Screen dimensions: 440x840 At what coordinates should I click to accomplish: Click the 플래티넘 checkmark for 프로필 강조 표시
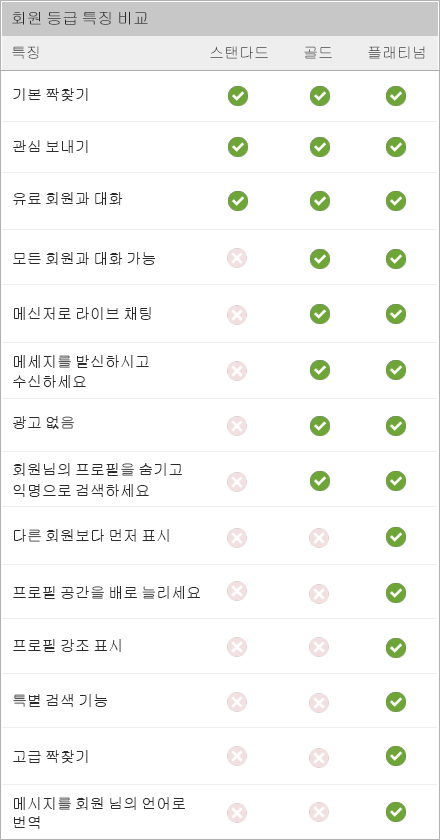pyautogui.click(x=396, y=647)
